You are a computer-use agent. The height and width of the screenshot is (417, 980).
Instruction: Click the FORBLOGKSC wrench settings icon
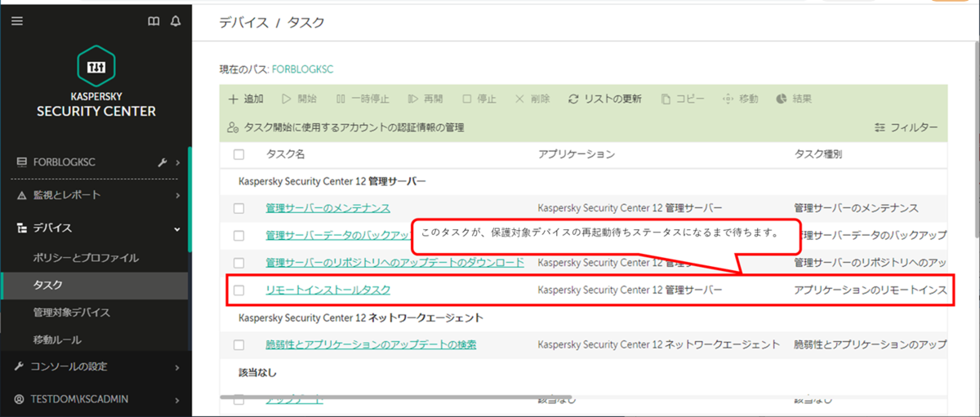point(162,162)
